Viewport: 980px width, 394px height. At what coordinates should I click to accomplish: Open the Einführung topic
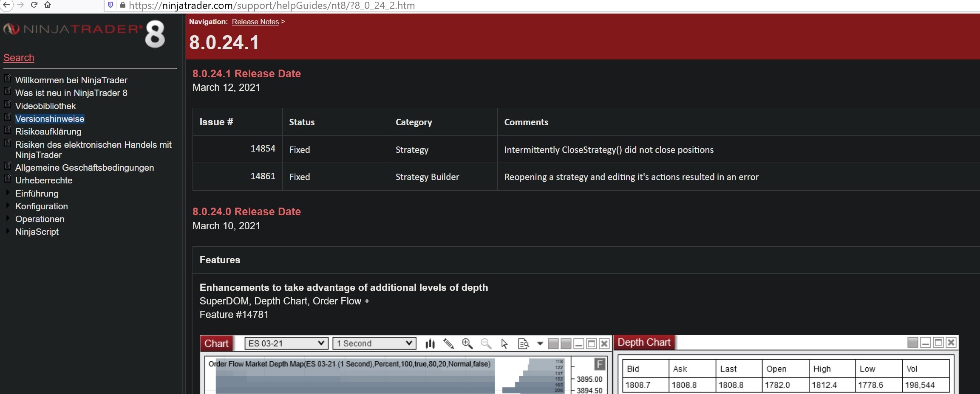coord(37,194)
